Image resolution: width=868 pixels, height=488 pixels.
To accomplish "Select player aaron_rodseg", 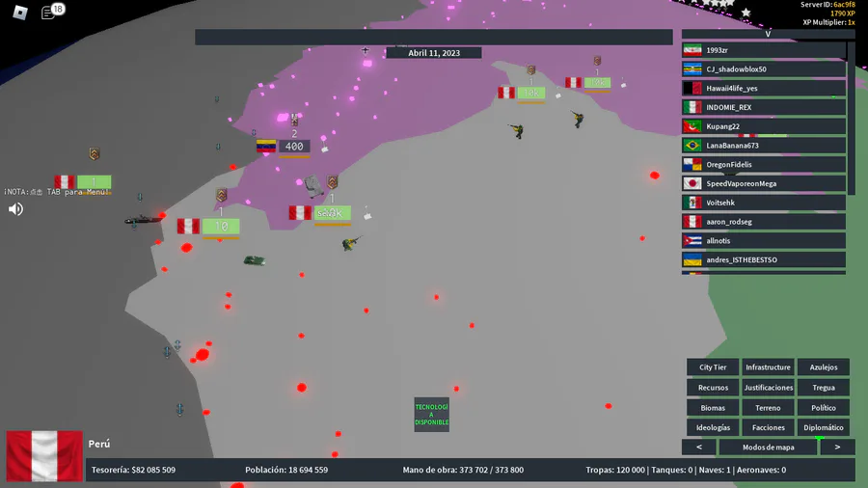I will point(764,222).
